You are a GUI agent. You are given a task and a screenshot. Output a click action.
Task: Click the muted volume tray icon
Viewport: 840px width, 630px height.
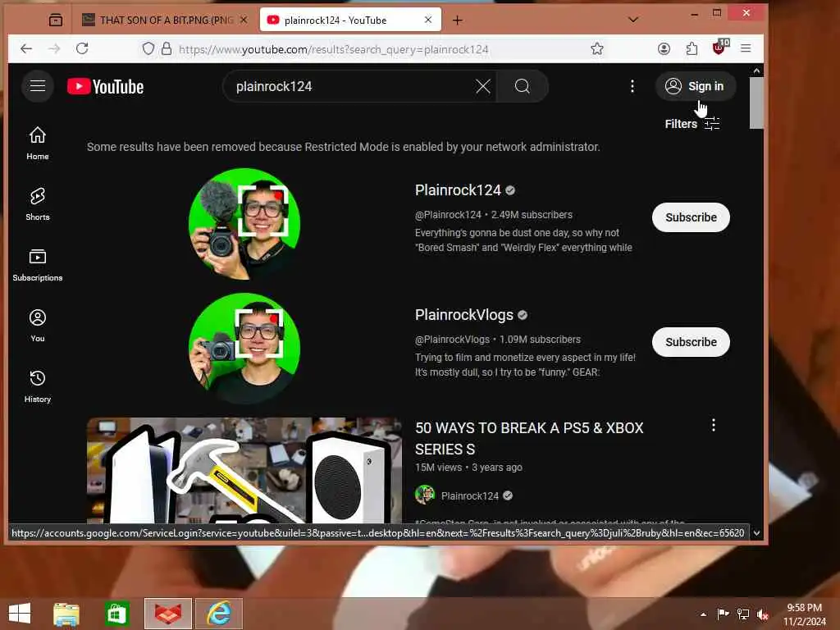tap(762, 614)
